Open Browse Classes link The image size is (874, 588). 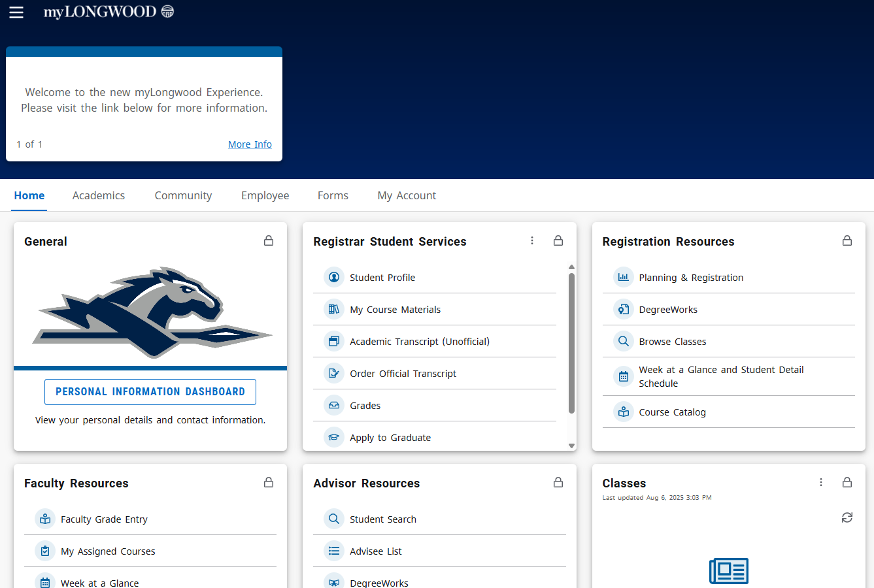coord(673,342)
